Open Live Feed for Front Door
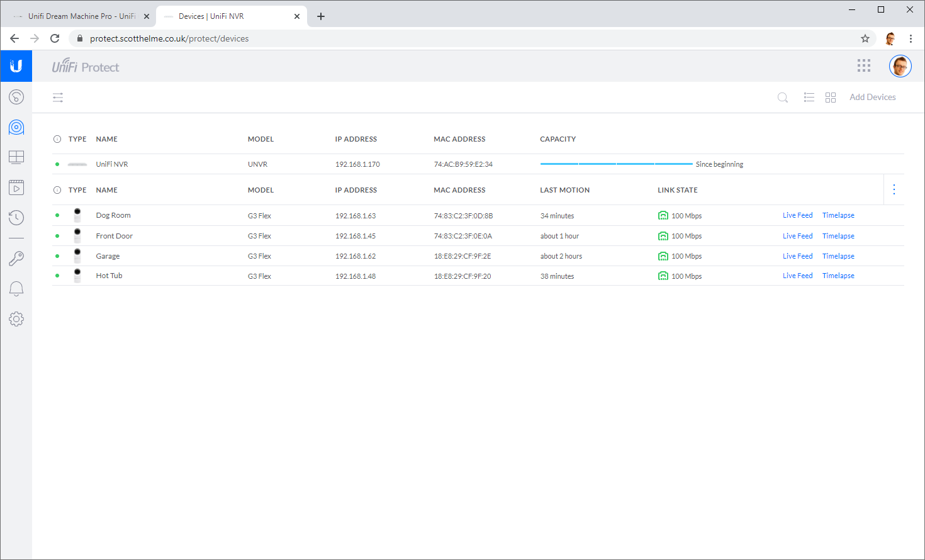Image resolution: width=925 pixels, height=560 pixels. click(797, 236)
